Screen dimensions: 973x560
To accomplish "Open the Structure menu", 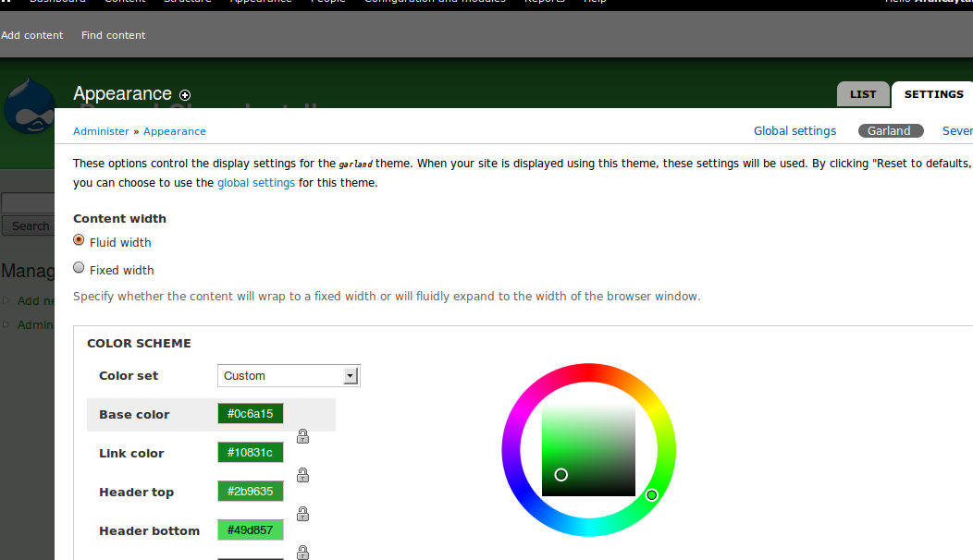I will [x=187, y=2].
